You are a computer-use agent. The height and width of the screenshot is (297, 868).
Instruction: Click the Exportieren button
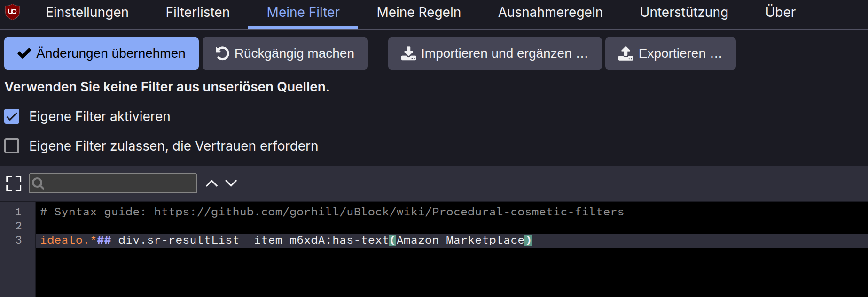click(x=671, y=53)
